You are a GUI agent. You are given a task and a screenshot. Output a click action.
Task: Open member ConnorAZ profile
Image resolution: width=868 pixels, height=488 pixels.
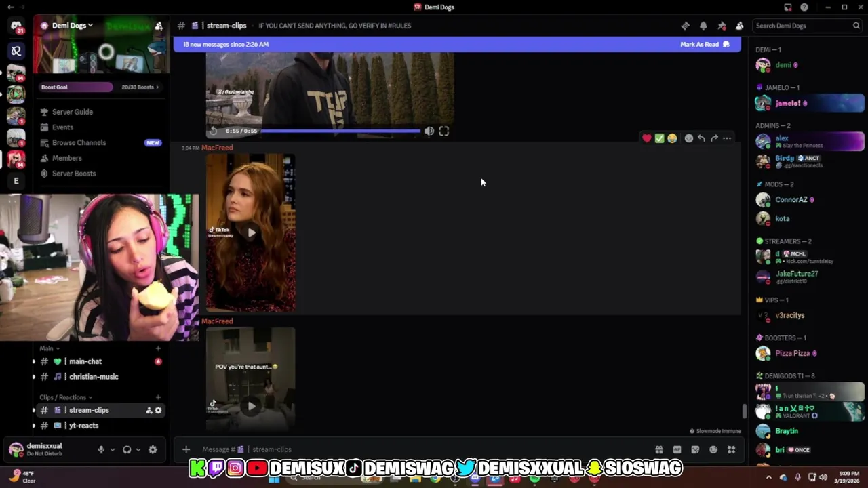(810, 200)
